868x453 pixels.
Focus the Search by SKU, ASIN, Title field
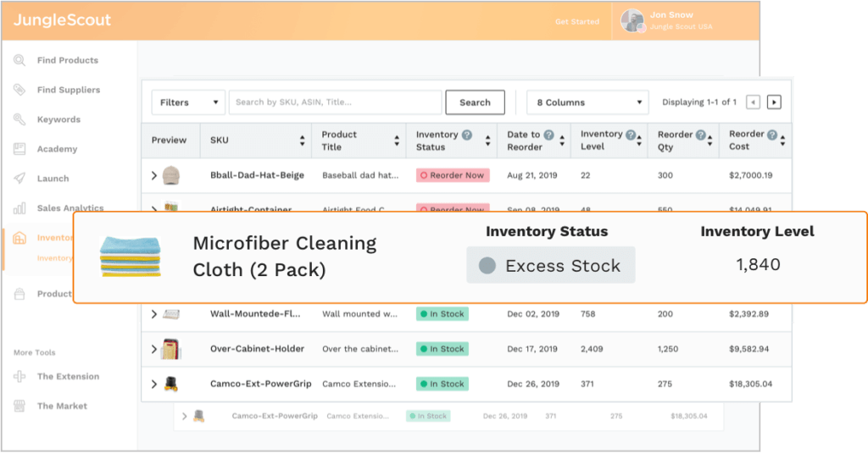336,102
